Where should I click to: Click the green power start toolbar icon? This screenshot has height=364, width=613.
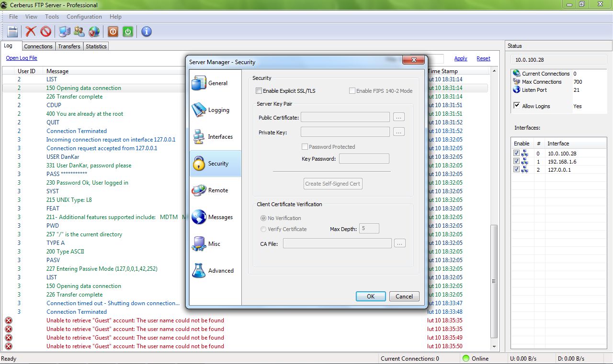click(128, 32)
